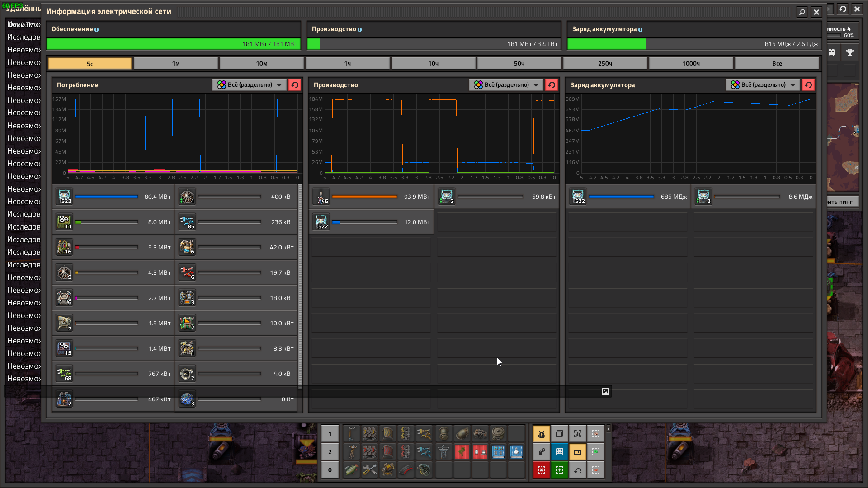The width and height of the screenshot is (868, 488).
Task: Click the Обеспечение green satisfaction bar
Action: click(x=174, y=44)
